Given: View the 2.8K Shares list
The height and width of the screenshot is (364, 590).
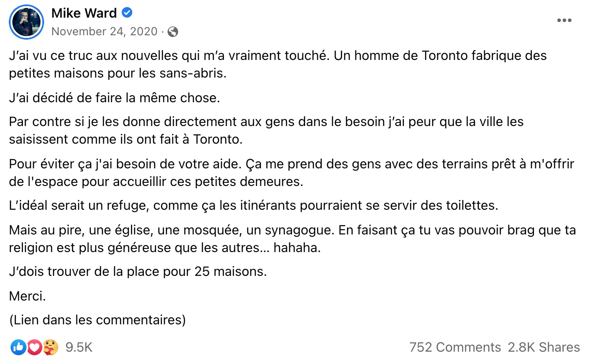Looking at the screenshot, I should click(x=544, y=348).
